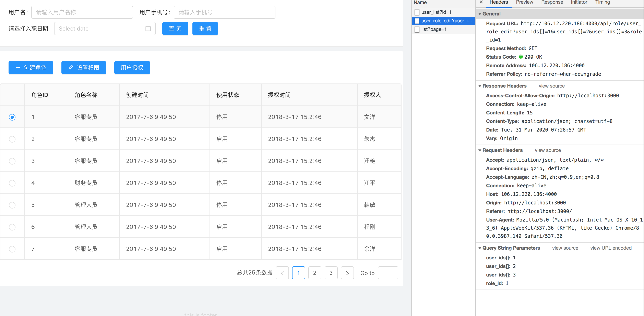Focus the Go to page number input
The height and width of the screenshot is (316, 644).
tap(388, 273)
